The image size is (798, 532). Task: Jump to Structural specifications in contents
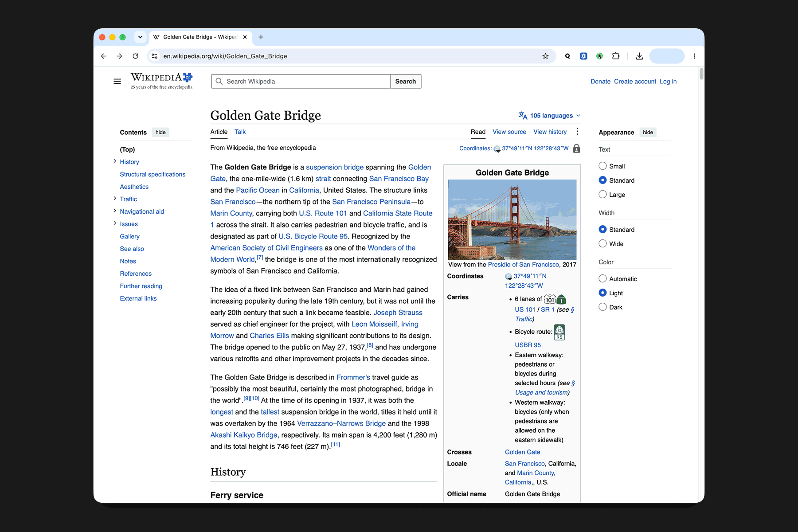pyautogui.click(x=153, y=174)
